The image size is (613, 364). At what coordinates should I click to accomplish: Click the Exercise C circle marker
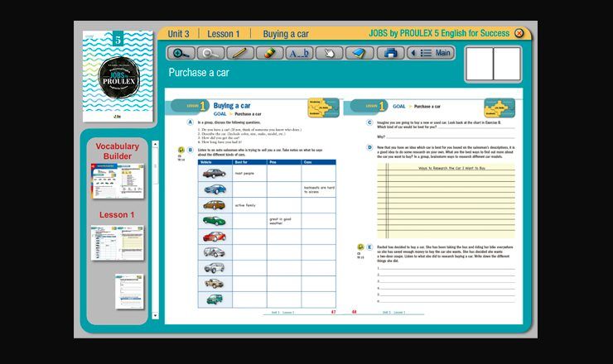coord(369,122)
